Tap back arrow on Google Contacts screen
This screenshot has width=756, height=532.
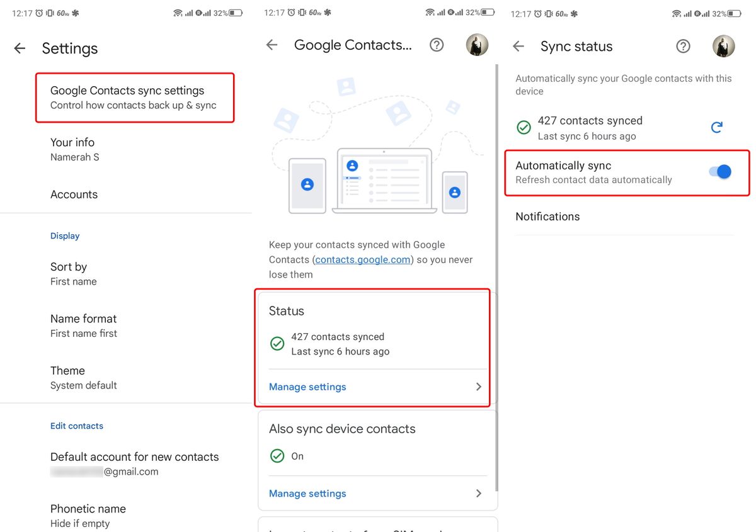272,45
